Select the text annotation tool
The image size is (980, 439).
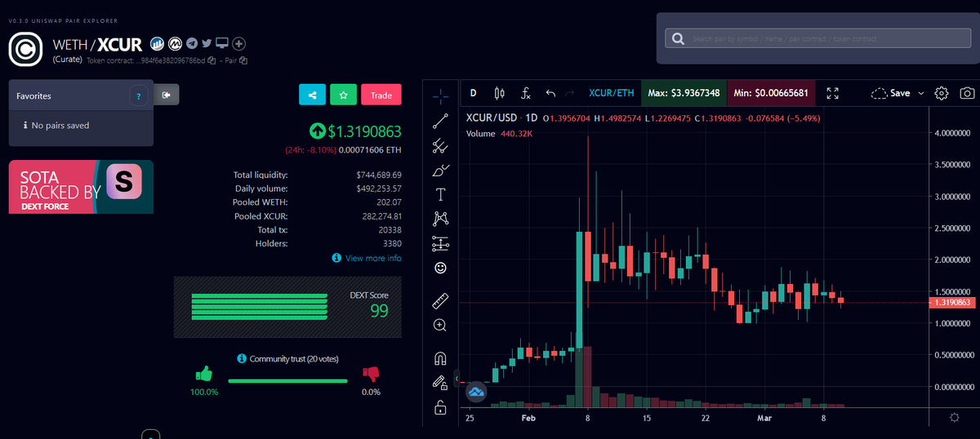(x=440, y=194)
